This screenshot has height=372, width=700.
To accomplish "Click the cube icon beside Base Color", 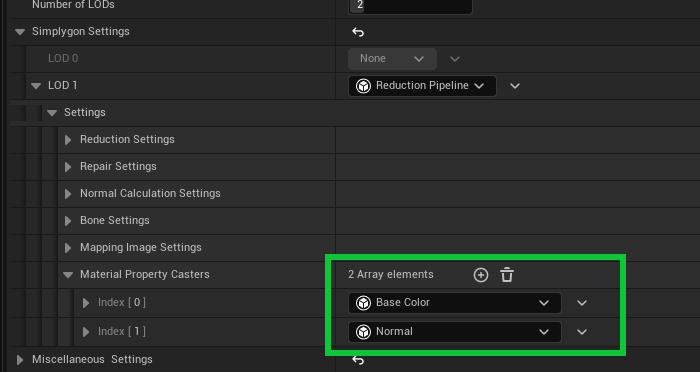I will [363, 303].
